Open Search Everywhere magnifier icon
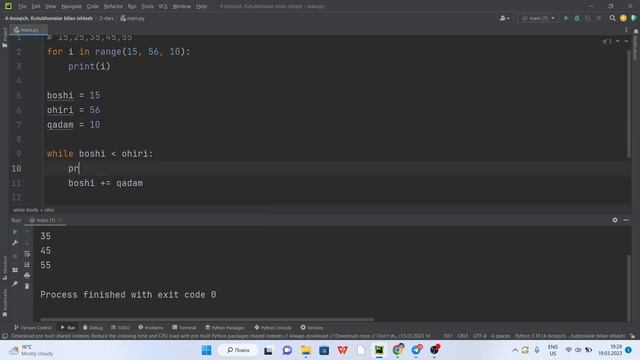640x360 pixels. click(612, 18)
